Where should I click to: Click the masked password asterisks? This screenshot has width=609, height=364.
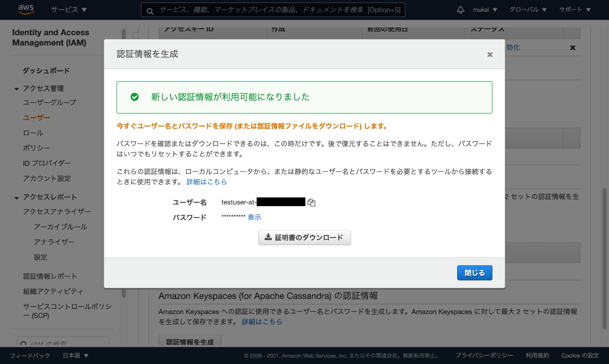click(234, 217)
